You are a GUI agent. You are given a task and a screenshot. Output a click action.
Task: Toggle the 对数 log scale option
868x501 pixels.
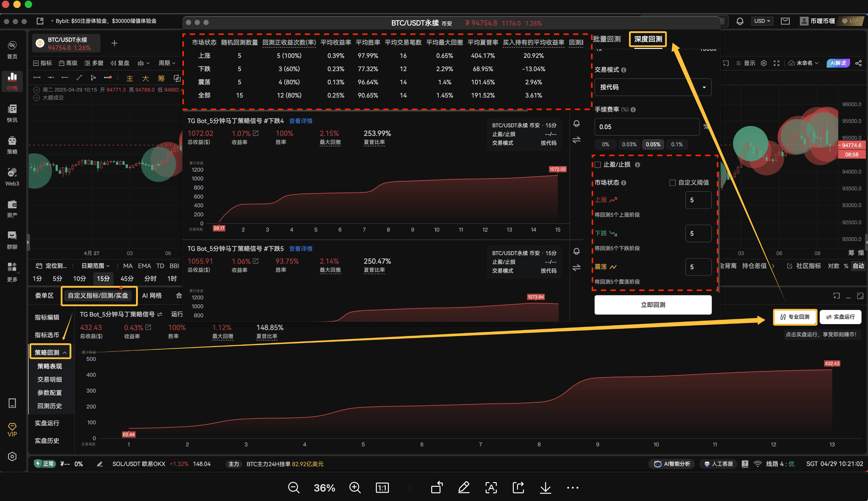pyautogui.click(x=833, y=266)
